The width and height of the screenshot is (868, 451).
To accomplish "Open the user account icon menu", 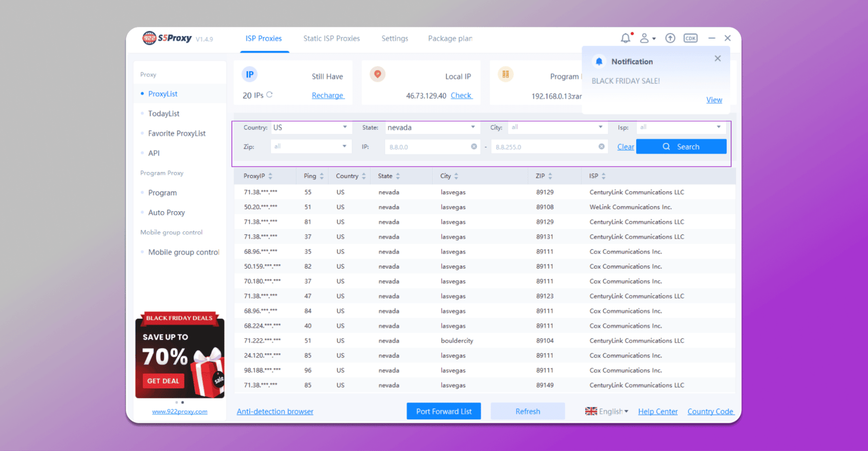I will tap(647, 38).
